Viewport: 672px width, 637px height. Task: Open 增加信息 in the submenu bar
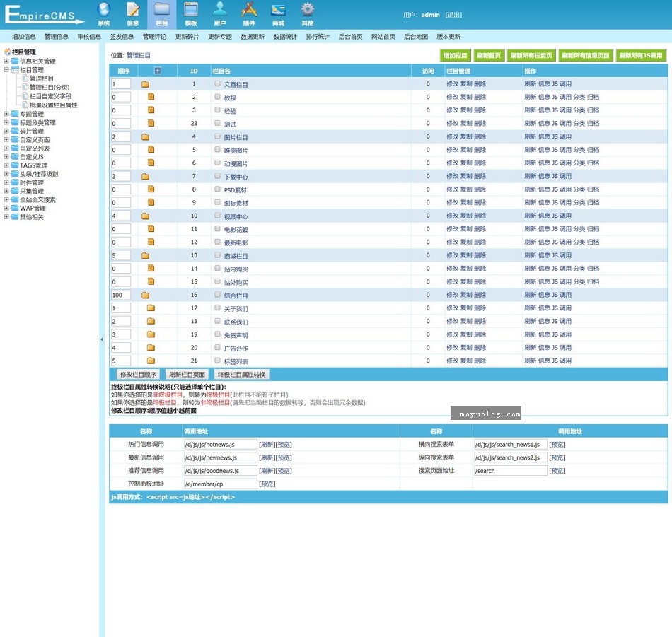(24, 37)
